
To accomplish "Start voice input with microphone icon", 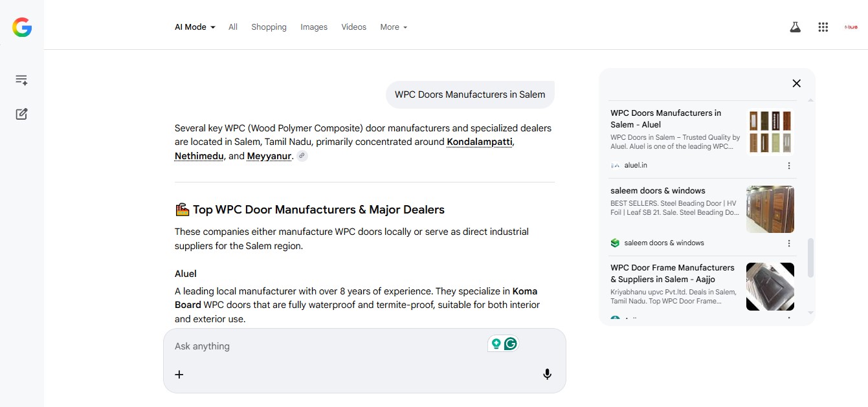I will (547, 374).
